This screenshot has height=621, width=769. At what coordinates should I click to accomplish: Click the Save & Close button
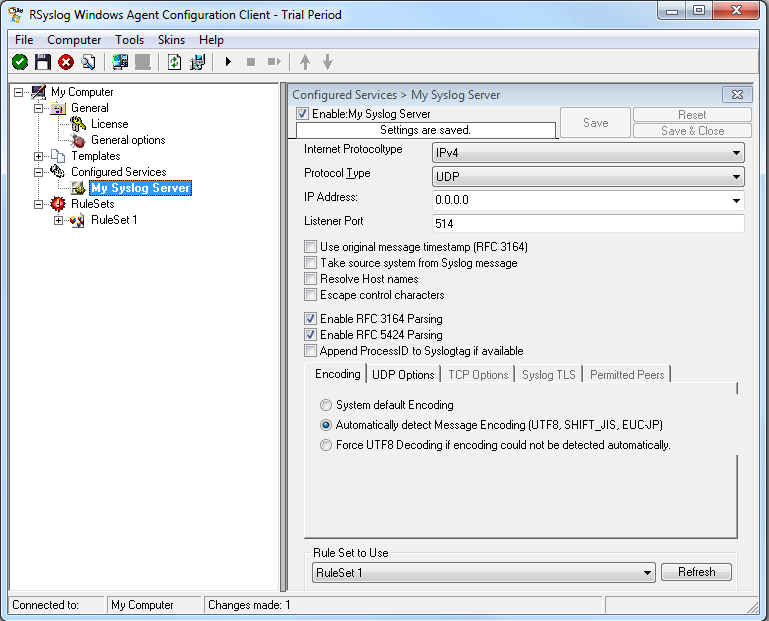(692, 130)
